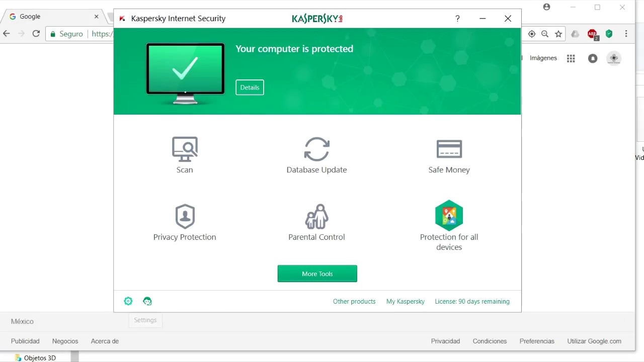Click Utilizar Google.com footer link
Viewport: 644px width, 362px height.
coord(594,341)
